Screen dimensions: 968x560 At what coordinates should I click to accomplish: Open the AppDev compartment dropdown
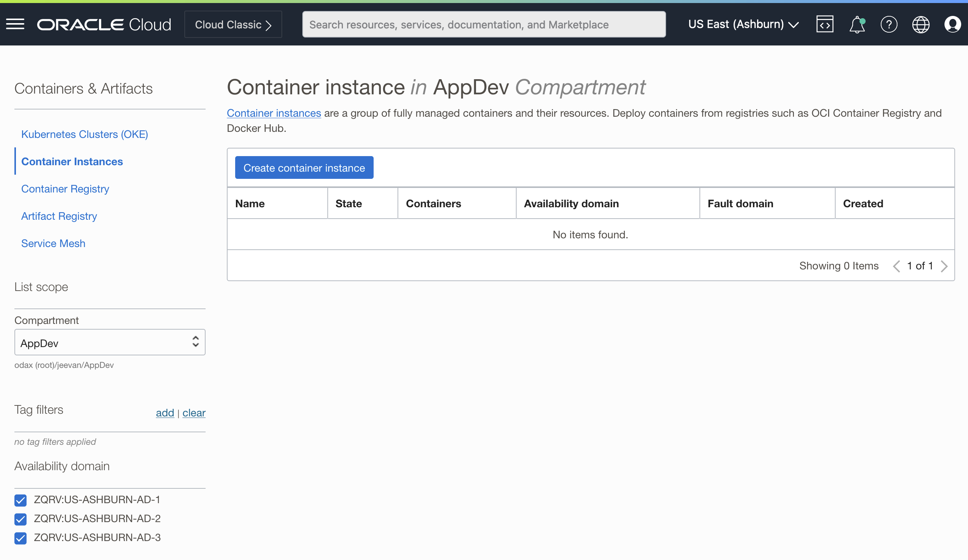click(110, 342)
